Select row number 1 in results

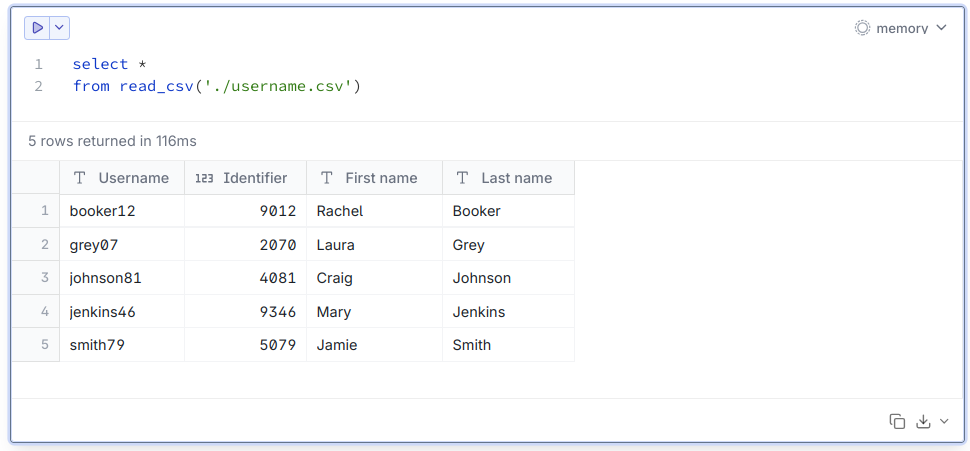pos(36,211)
